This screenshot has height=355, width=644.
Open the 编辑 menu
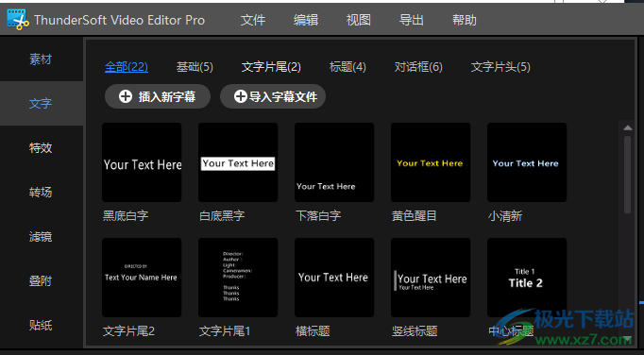click(306, 20)
